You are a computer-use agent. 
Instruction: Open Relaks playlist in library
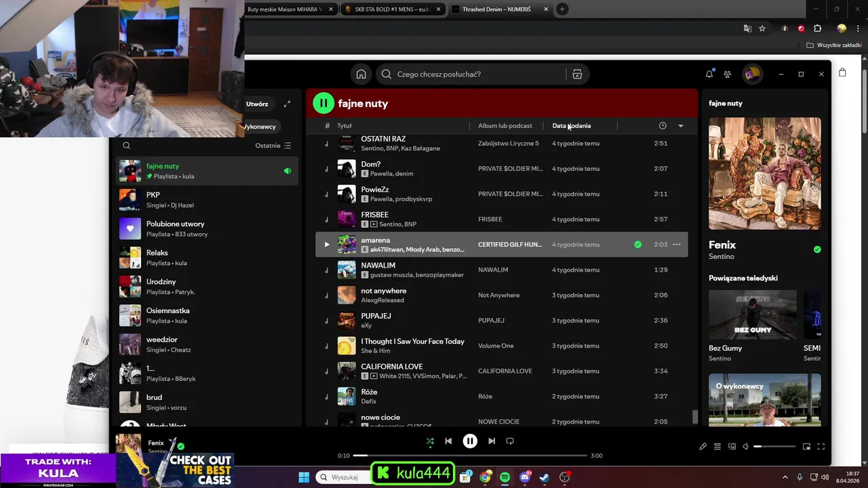[207, 258]
